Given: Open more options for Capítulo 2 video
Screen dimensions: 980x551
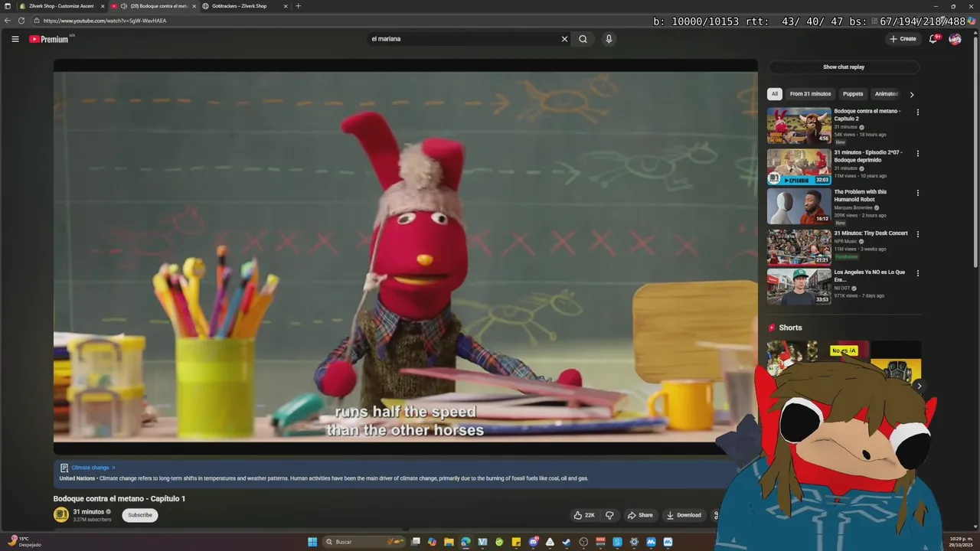Looking at the screenshot, I should (917, 112).
